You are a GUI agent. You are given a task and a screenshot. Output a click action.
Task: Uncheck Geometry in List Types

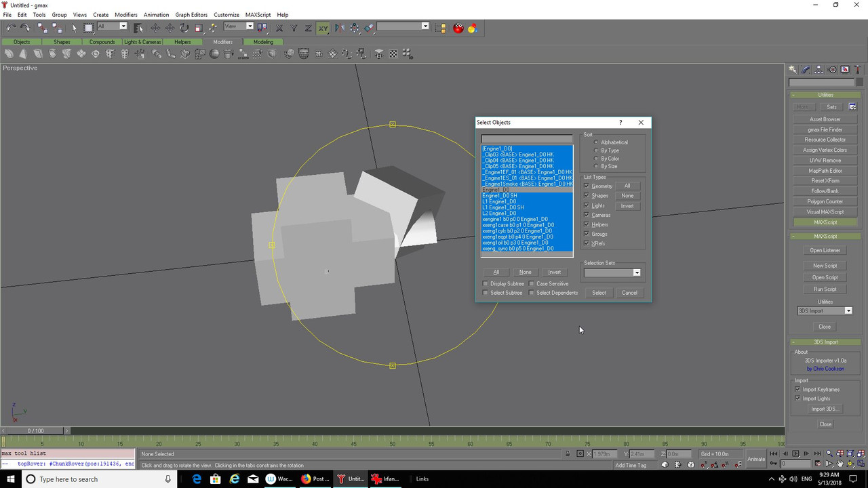pyautogui.click(x=587, y=186)
